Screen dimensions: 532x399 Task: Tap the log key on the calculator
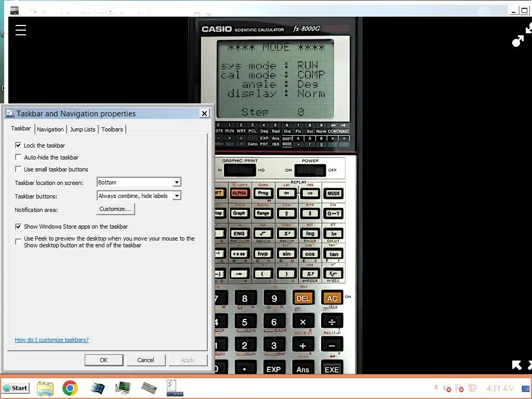coord(310,233)
